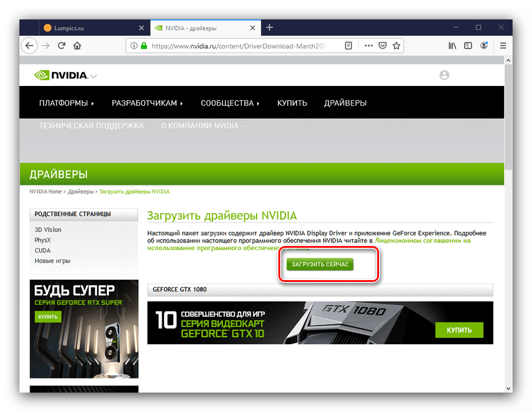
Task: Go to the browser home page icon
Action: (x=77, y=45)
